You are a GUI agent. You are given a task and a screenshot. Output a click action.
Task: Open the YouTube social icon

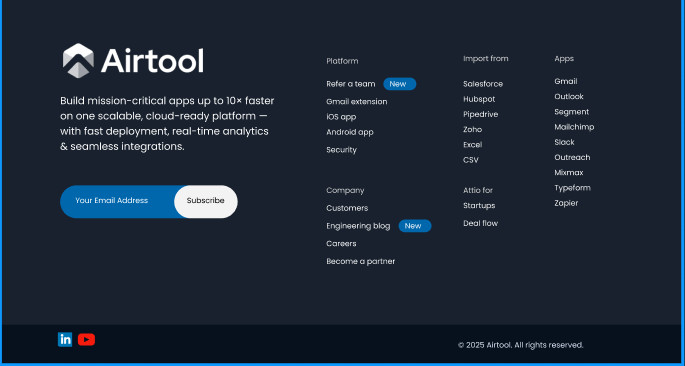[86, 339]
